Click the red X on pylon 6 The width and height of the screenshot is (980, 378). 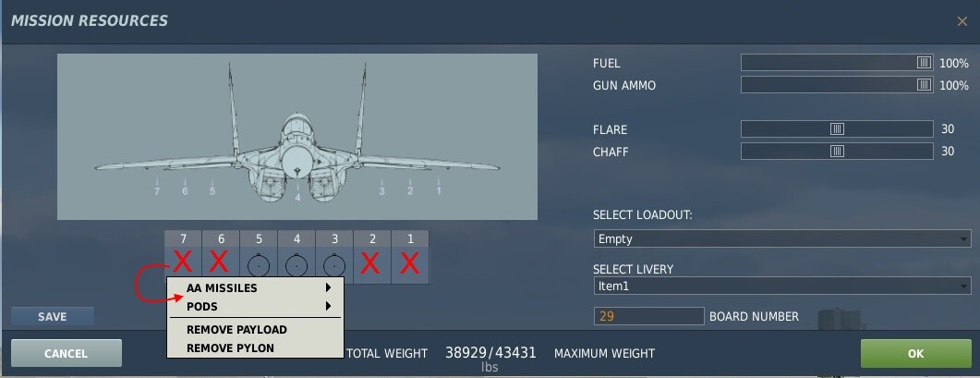(221, 262)
